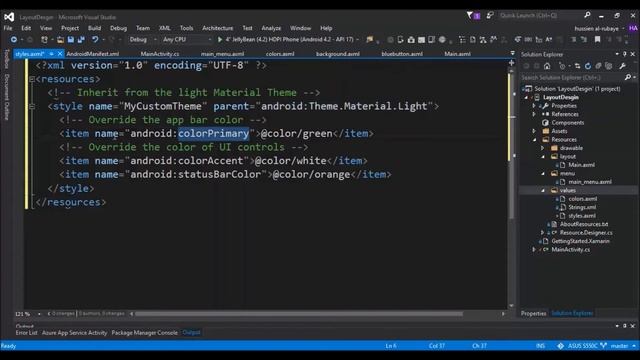This screenshot has width=640, height=360.
Task: Open the Analyze menu
Action: coord(271,28)
